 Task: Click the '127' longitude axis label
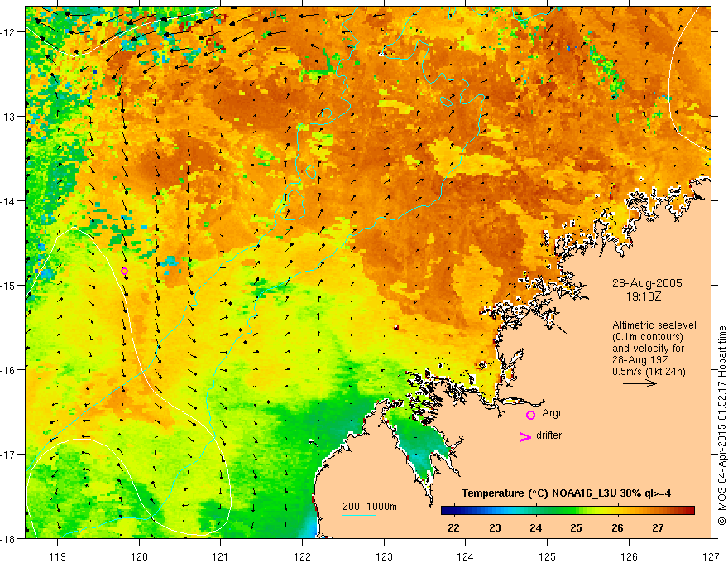(711, 556)
